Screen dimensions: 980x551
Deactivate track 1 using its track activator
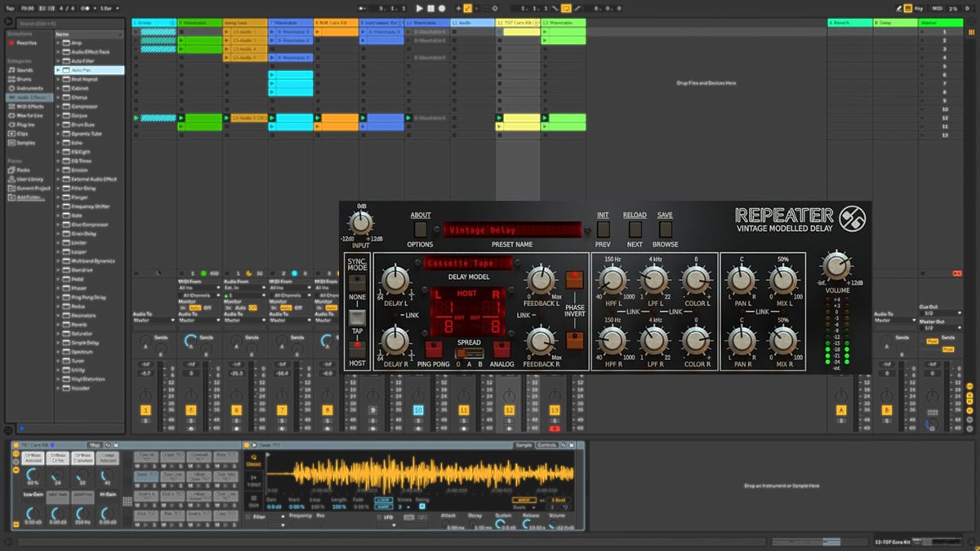(x=145, y=409)
